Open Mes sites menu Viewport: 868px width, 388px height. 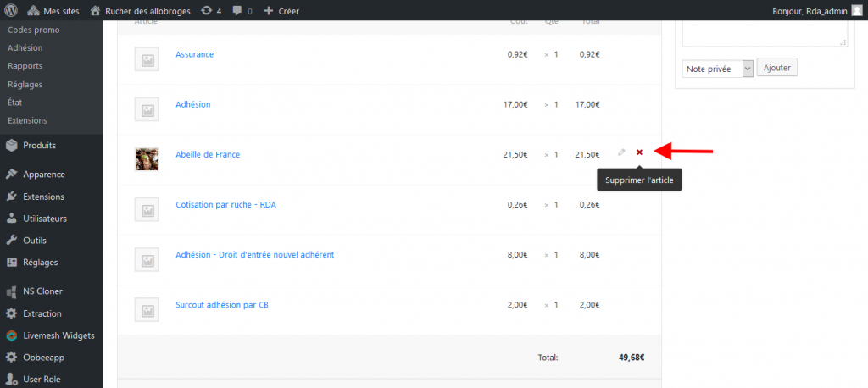tap(54, 11)
